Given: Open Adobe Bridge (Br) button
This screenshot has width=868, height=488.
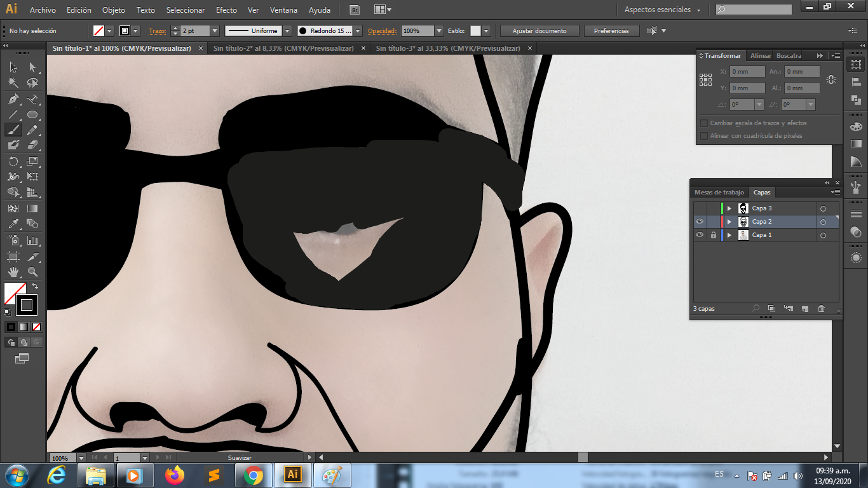Looking at the screenshot, I should pyautogui.click(x=355, y=10).
